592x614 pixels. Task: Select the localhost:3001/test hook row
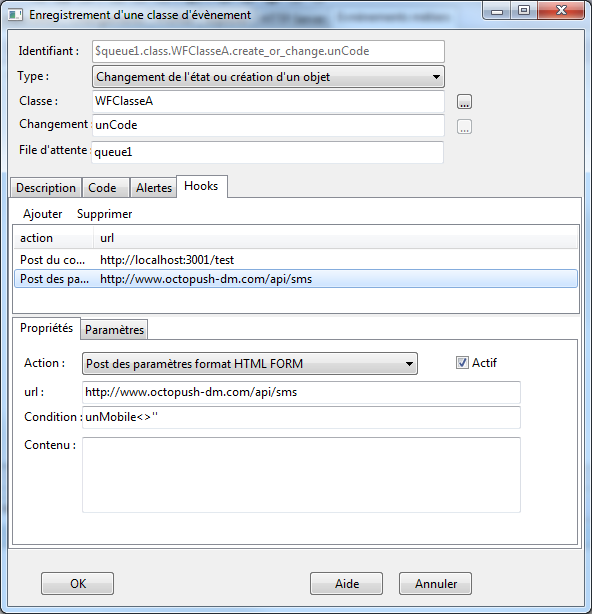tap(296, 260)
